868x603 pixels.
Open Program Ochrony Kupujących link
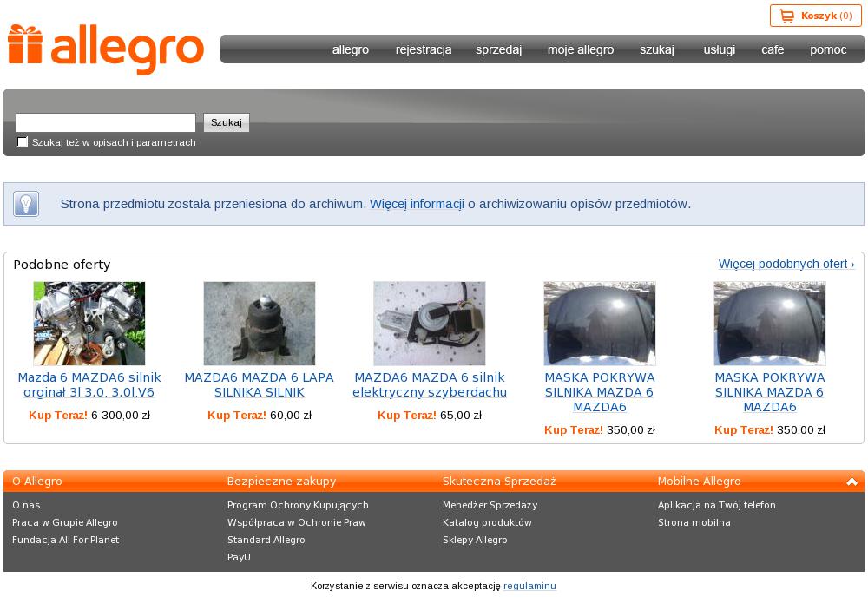[x=298, y=505]
